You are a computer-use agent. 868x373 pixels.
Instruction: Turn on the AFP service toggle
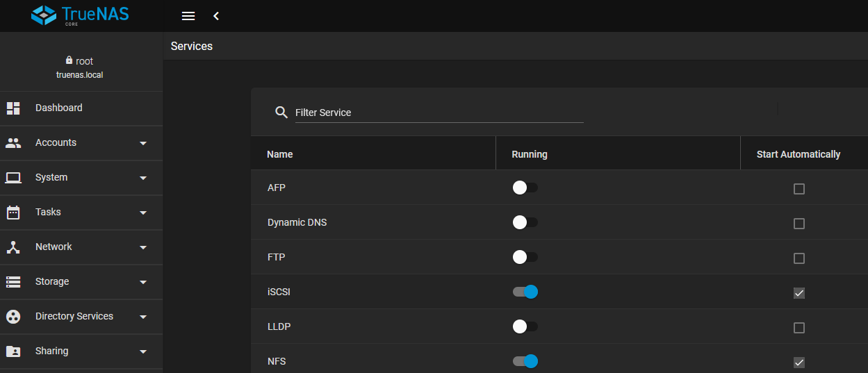coord(525,188)
